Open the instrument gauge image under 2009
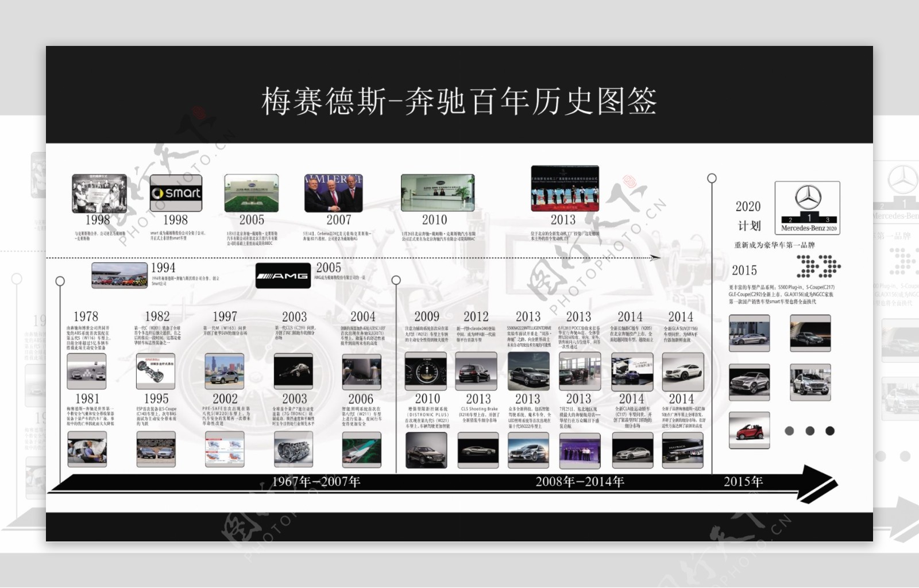This screenshot has height=588, width=919. click(426, 372)
